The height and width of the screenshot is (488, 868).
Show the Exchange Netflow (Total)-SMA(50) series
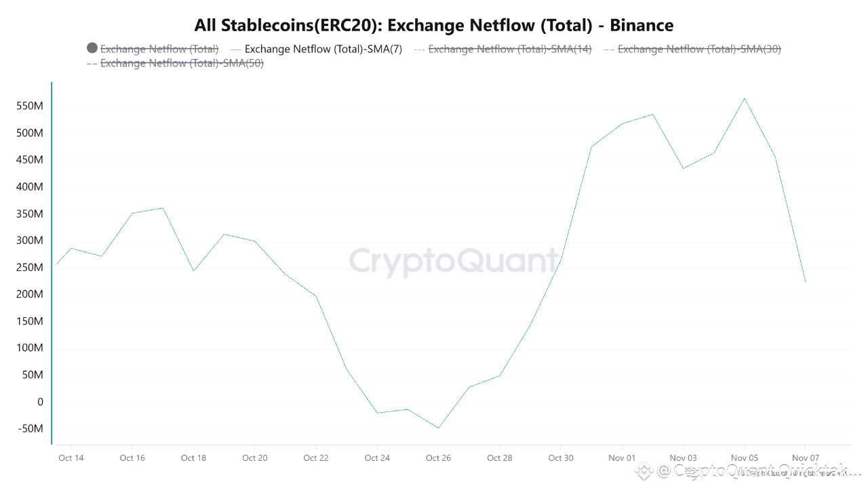pyautogui.click(x=182, y=63)
